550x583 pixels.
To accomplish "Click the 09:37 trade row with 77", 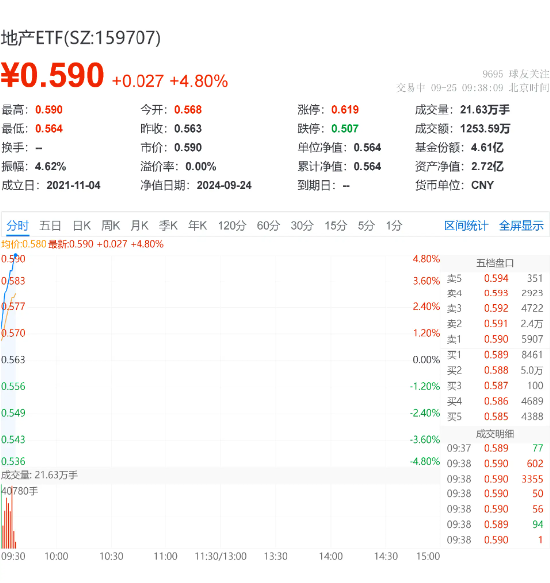I will [495, 448].
